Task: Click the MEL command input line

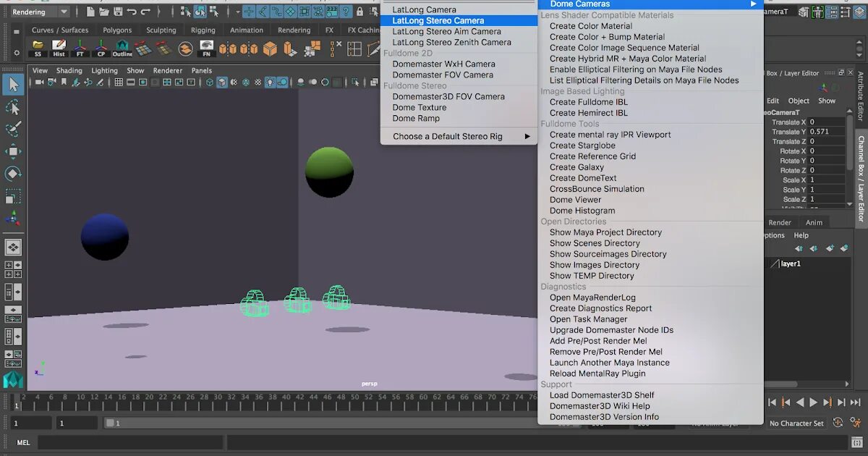Action: coord(130,442)
